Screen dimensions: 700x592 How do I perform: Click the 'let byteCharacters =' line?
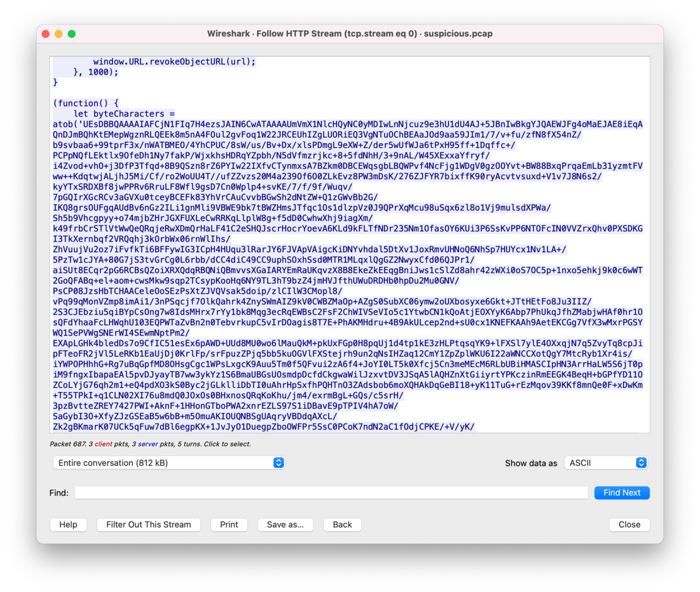click(x=124, y=114)
